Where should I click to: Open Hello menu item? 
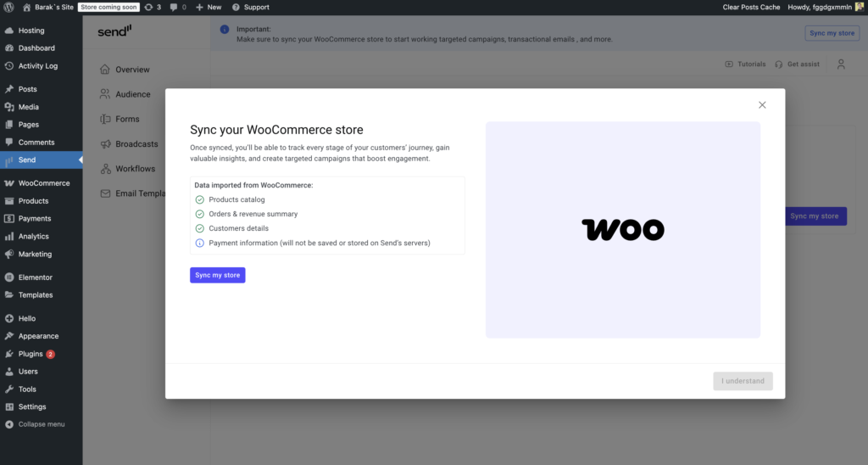(26, 319)
